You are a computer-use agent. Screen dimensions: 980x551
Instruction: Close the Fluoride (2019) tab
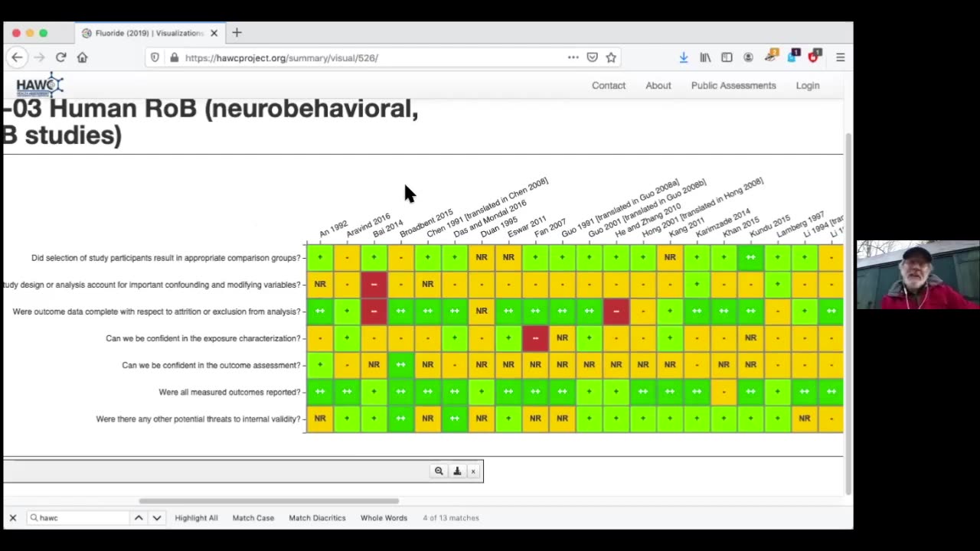click(214, 33)
